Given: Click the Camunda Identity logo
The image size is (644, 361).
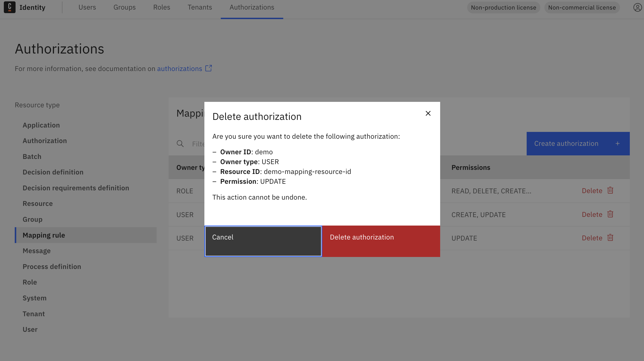Looking at the screenshot, I should click(10, 7).
